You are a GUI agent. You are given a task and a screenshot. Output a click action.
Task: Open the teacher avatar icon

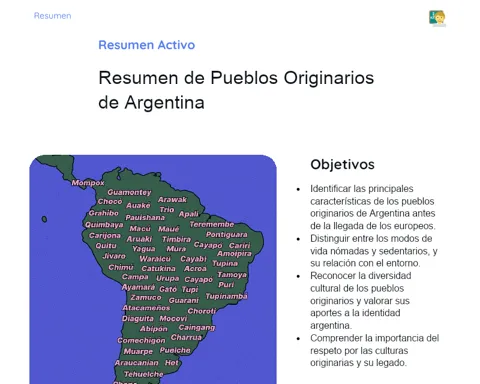pos(437,18)
